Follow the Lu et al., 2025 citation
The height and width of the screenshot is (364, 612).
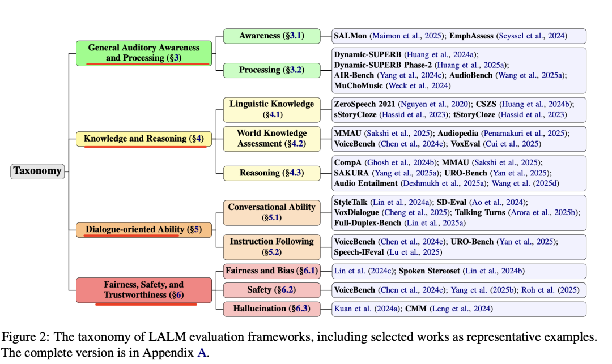click(x=414, y=252)
